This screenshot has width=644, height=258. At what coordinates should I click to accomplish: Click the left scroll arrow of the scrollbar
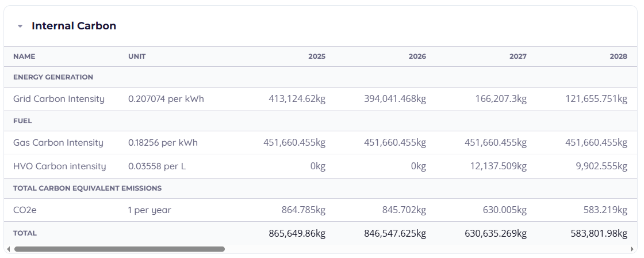click(8, 249)
